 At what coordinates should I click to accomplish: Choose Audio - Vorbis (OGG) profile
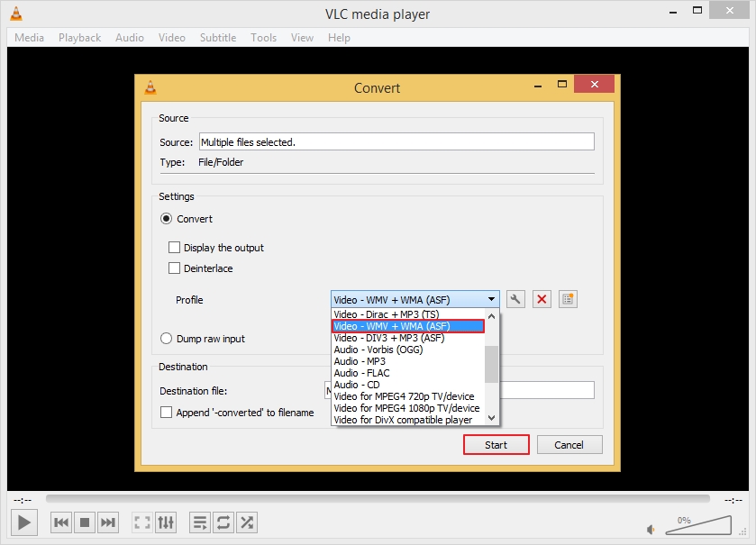[408, 350]
